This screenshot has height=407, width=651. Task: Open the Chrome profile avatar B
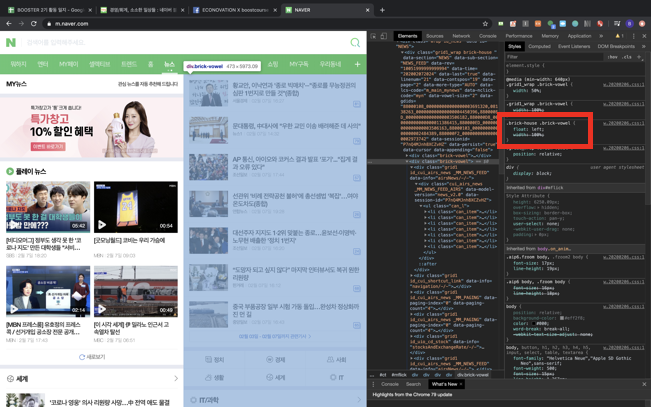(629, 24)
